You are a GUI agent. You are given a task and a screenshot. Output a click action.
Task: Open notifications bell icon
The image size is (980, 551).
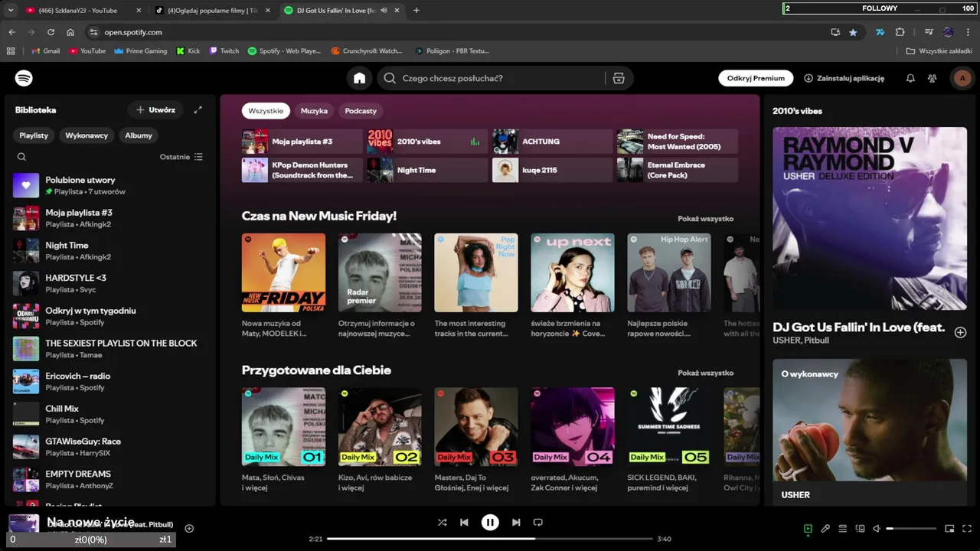pos(910,78)
